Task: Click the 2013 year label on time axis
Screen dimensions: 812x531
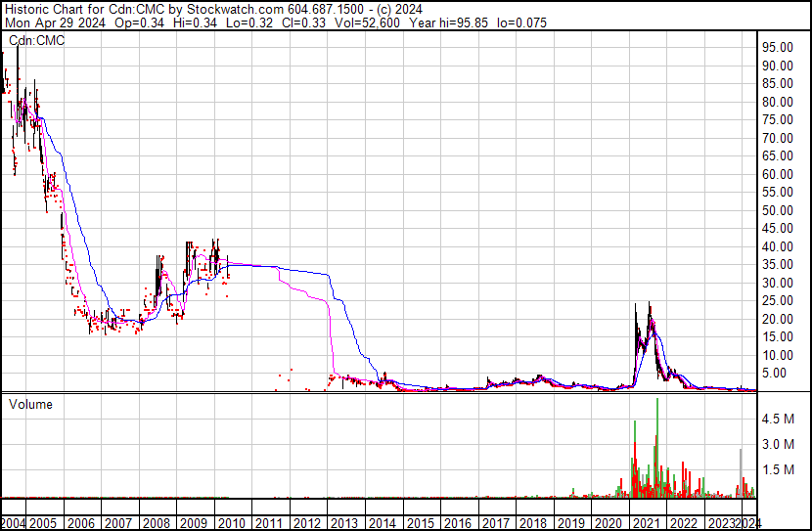Action: [343, 523]
